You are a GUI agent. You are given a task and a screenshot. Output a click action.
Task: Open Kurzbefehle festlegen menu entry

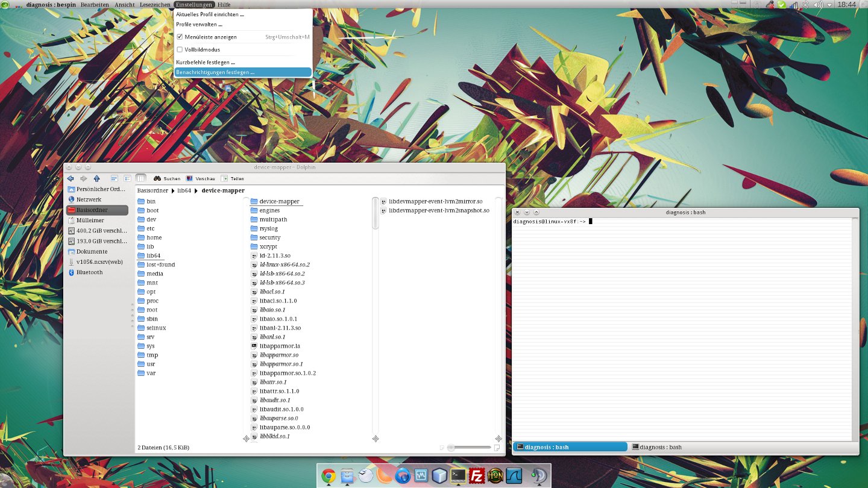(x=243, y=62)
